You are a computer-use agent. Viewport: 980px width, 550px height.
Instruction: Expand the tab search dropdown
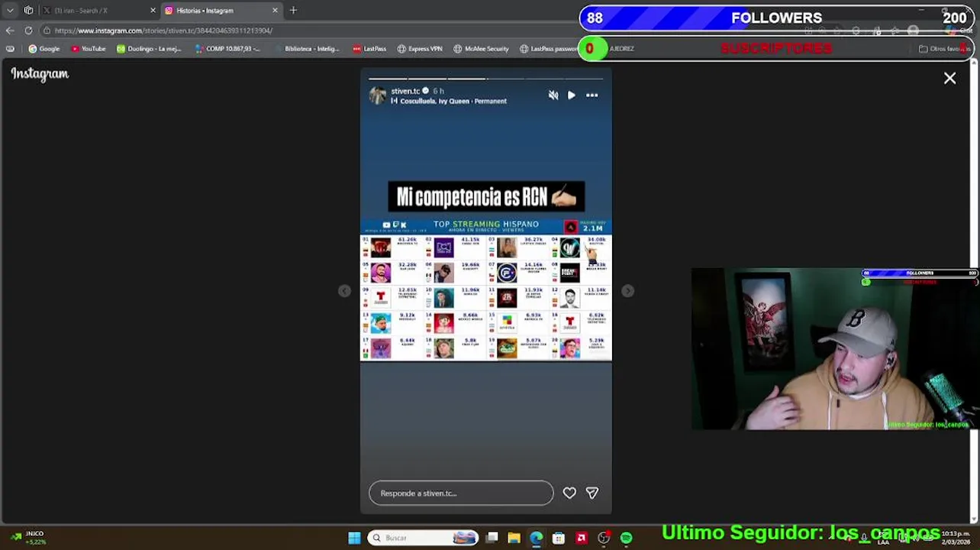10,11
